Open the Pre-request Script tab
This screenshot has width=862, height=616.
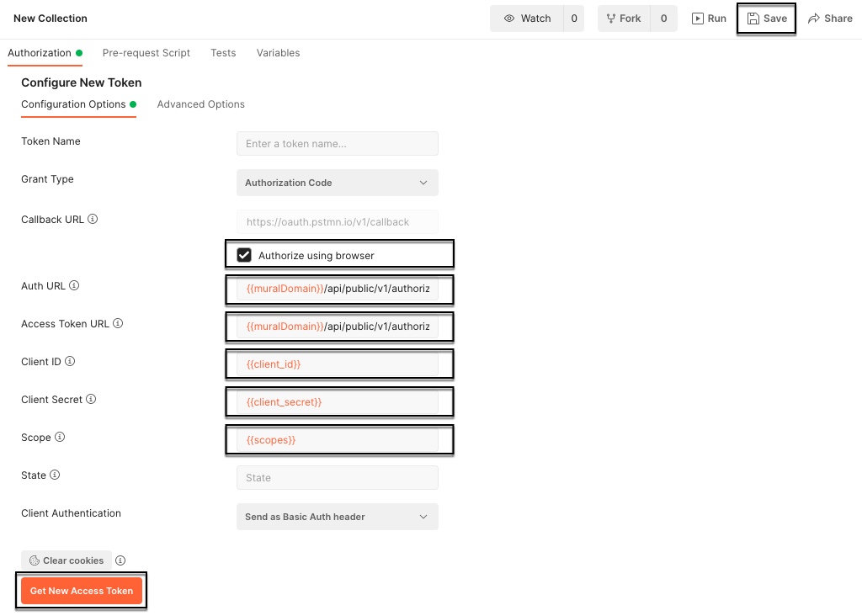[146, 52]
